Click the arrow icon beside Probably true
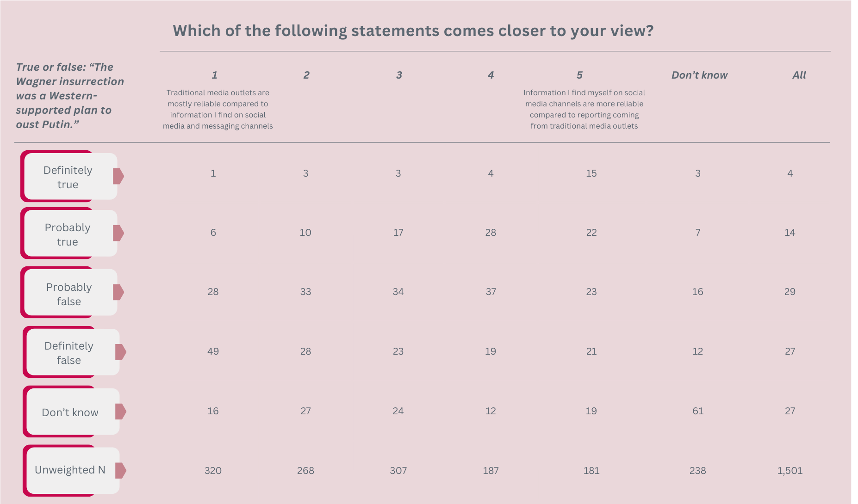The width and height of the screenshot is (858, 504). (118, 233)
